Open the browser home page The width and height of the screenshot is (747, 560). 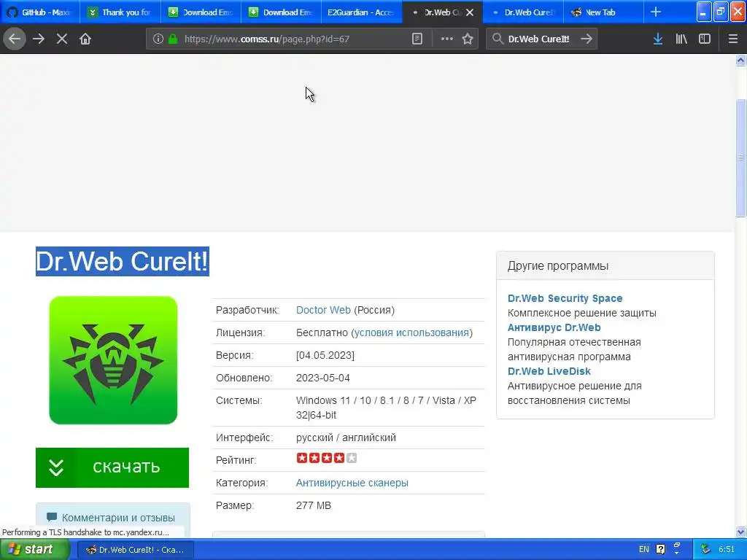[x=85, y=39]
